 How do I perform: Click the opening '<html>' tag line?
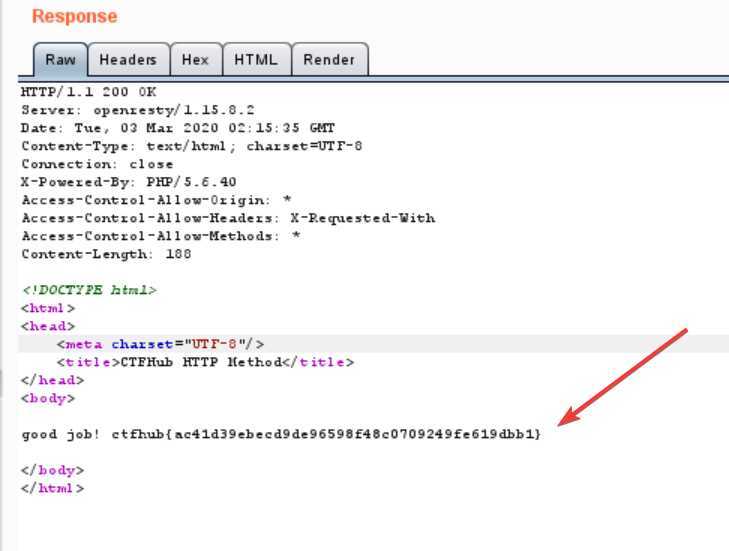coord(48,308)
